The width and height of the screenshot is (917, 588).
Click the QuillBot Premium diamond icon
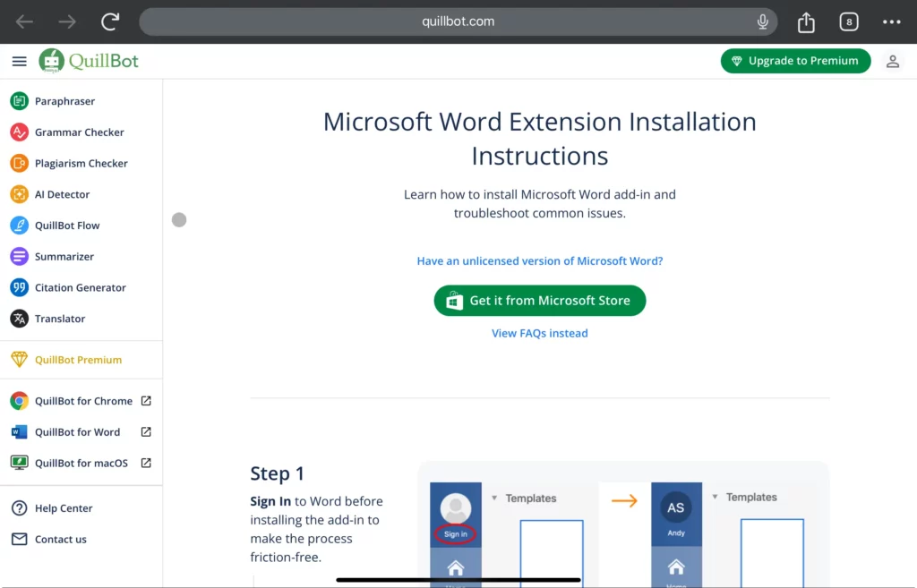point(20,360)
